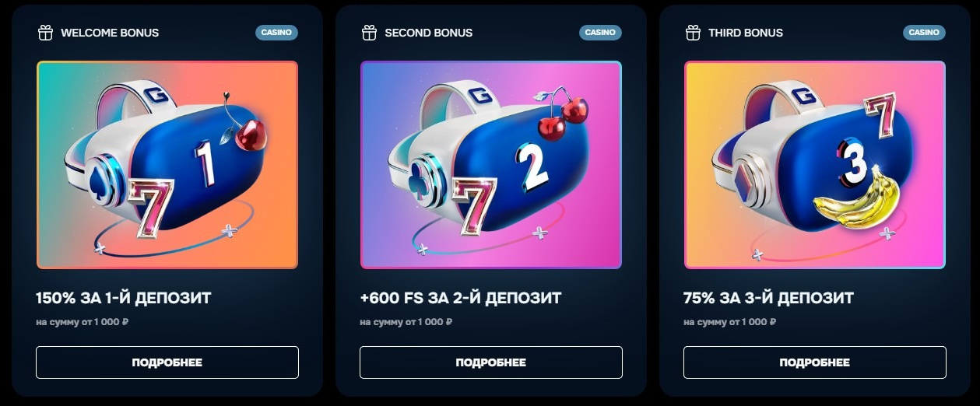Screen dimensions: 980x406
Task: Select the SECOND BONUS header text
Action: point(429,33)
